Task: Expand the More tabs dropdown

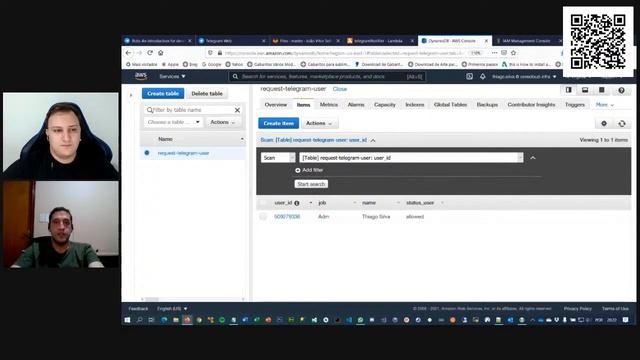Action: click(604, 105)
